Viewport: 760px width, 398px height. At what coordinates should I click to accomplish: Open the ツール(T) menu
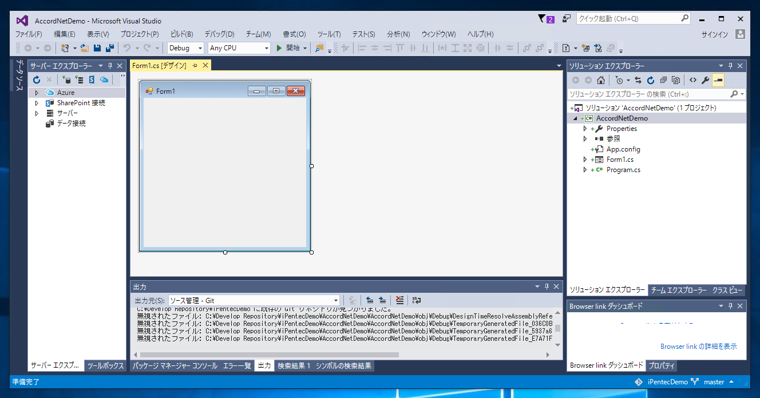(329, 34)
